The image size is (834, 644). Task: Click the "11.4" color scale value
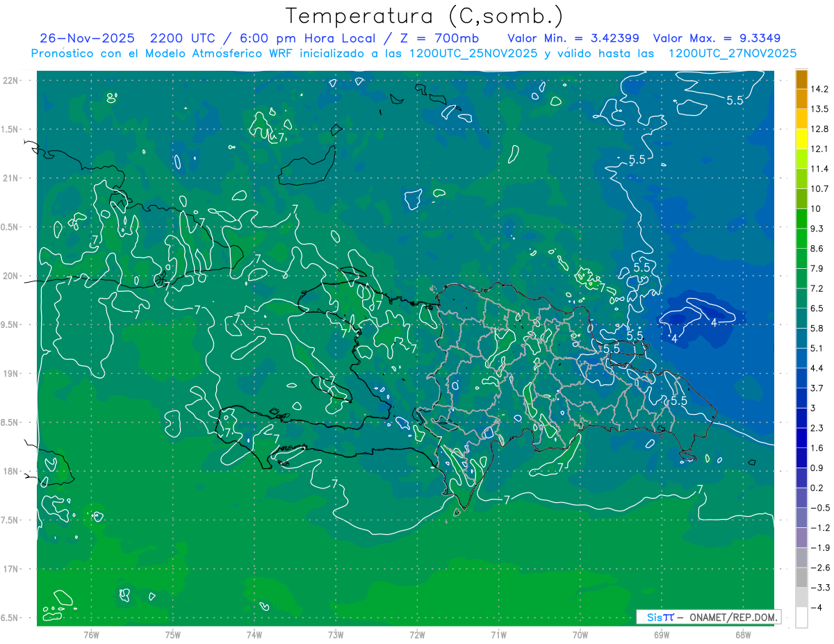819,169
